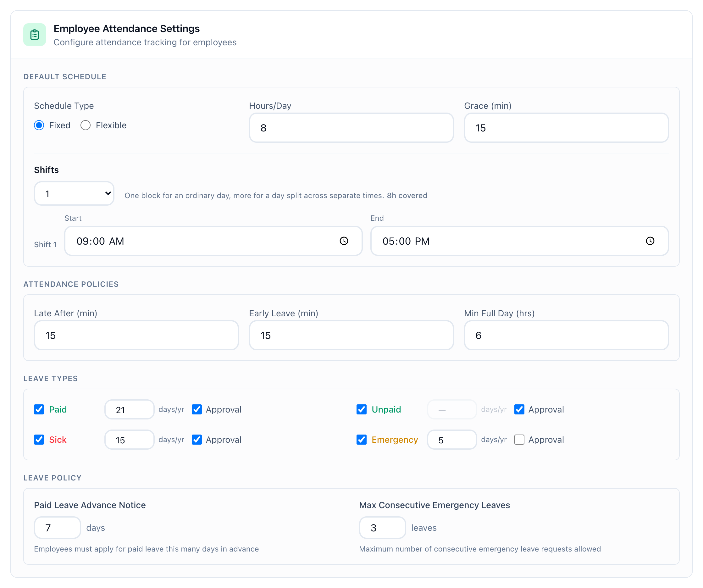
Task: Toggle the Emergency leave type checkbox
Action: pyautogui.click(x=362, y=440)
